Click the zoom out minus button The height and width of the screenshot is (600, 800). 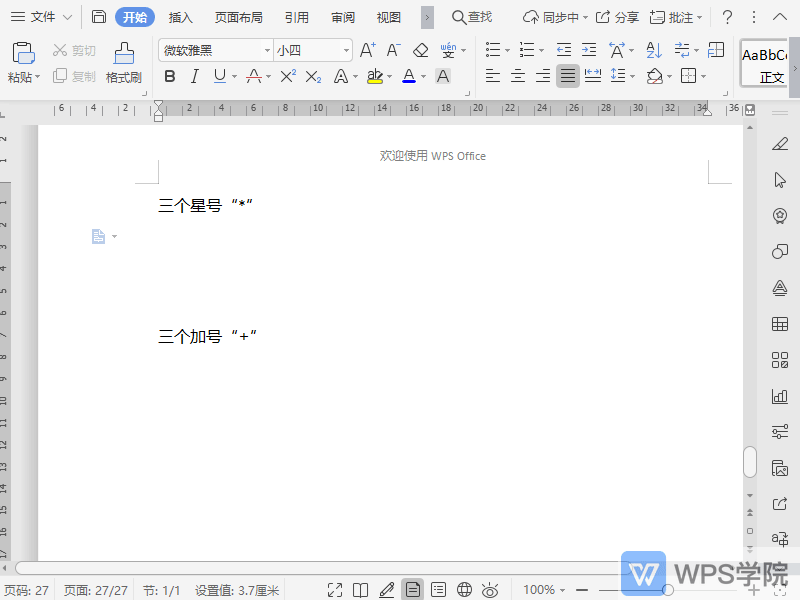tap(582, 590)
